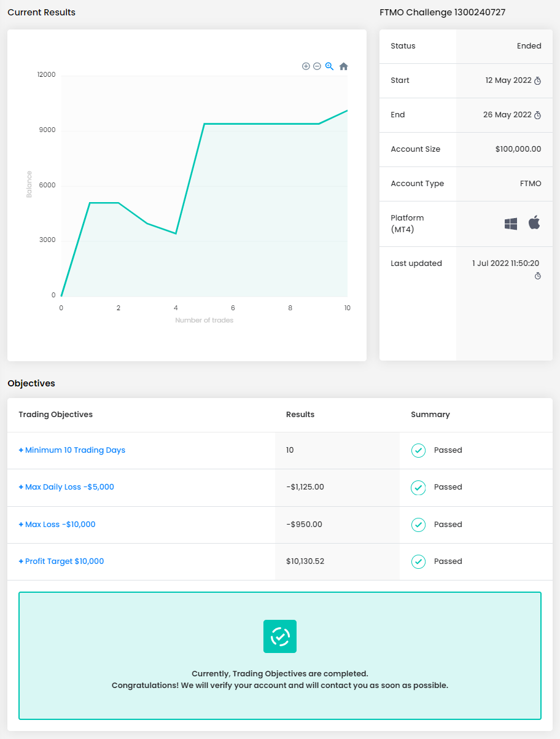Click the Passed checkmark for Max Loss

pos(418,525)
